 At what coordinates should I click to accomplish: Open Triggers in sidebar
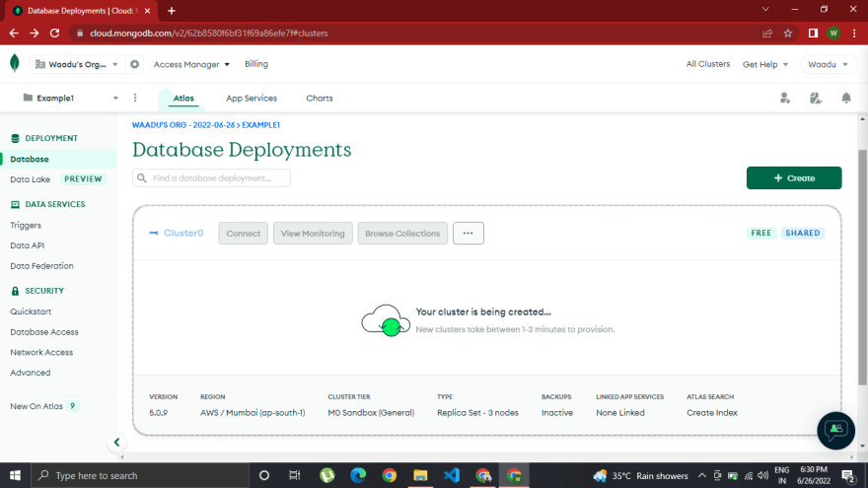26,225
